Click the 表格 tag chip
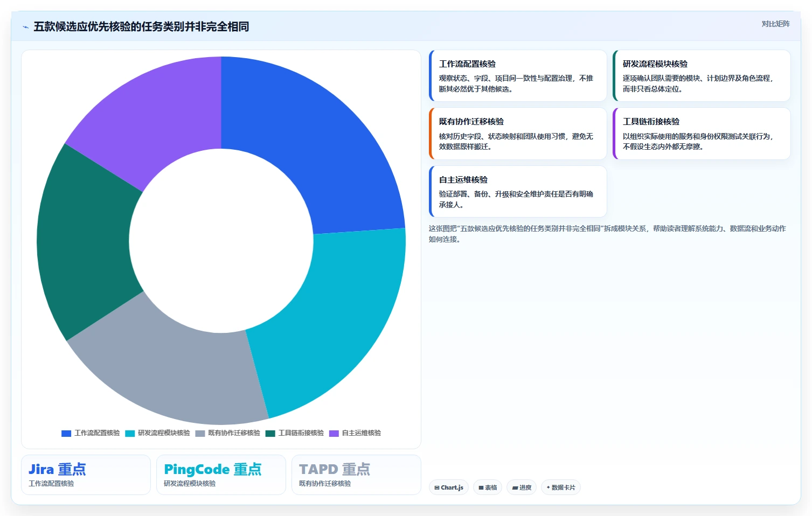The width and height of the screenshot is (812, 516). pyautogui.click(x=488, y=487)
